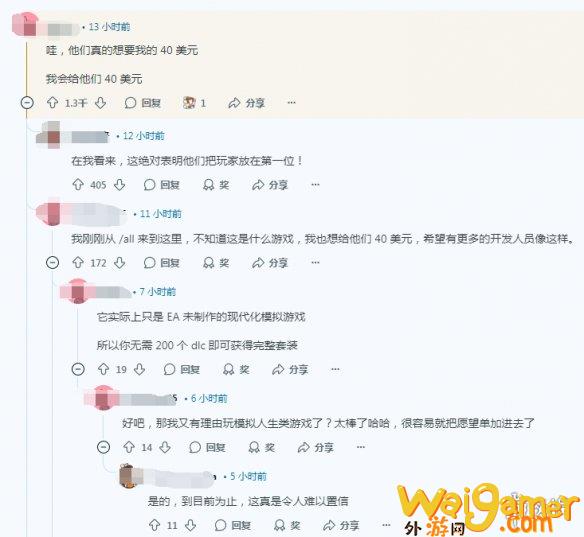Downvote the 1.3千 top comment
The height and width of the screenshot is (537, 584).
pyautogui.click(x=101, y=103)
